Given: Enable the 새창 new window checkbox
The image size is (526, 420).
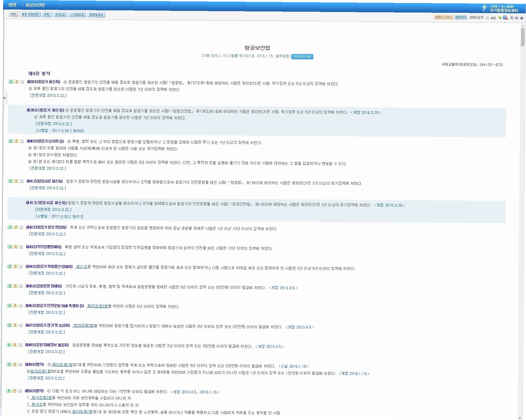Looking at the screenshot, I should [488, 18].
